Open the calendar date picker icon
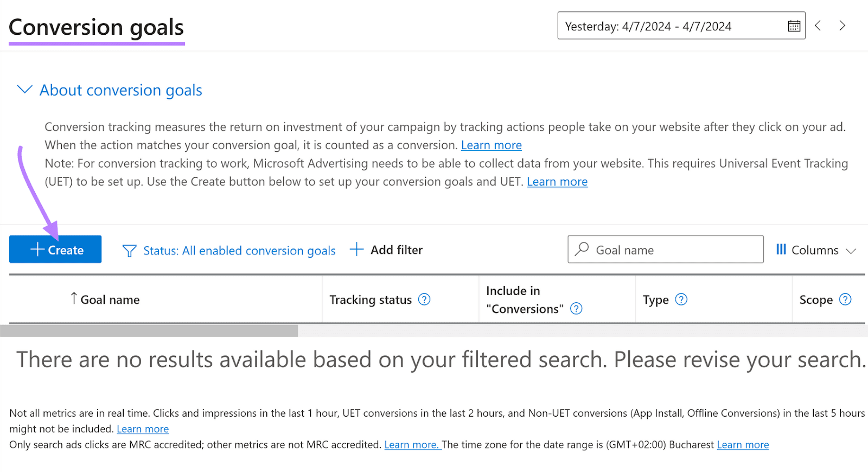Screen dimensions: 868x472 coord(794,26)
